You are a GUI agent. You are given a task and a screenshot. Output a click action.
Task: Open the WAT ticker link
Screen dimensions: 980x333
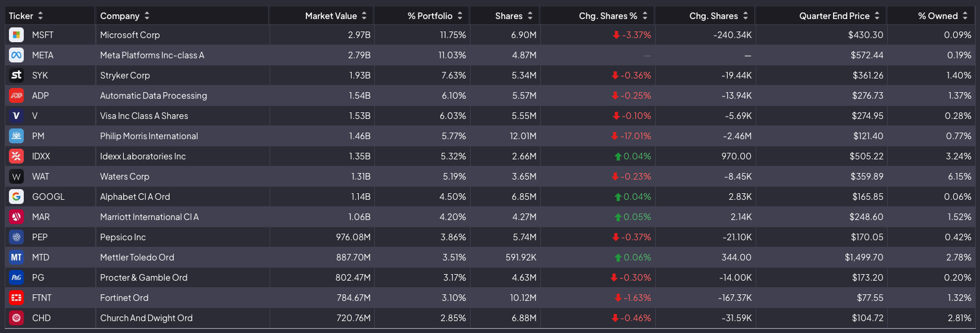pos(40,177)
